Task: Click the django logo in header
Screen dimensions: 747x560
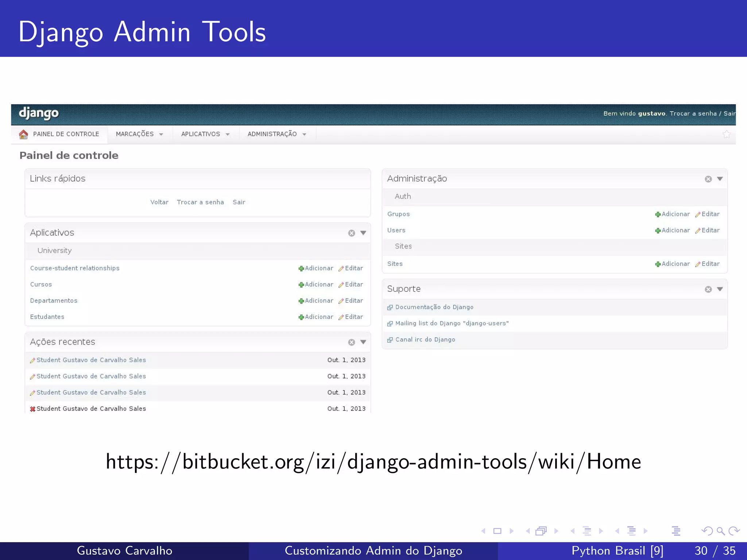Action: pyautogui.click(x=39, y=113)
